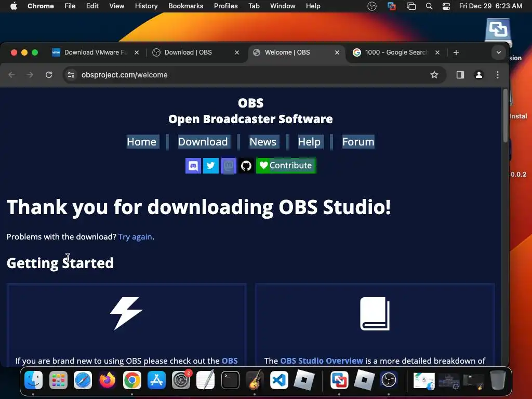Open the Chrome three-dot menu
Image resolution: width=532 pixels, height=399 pixels.
(497, 75)
